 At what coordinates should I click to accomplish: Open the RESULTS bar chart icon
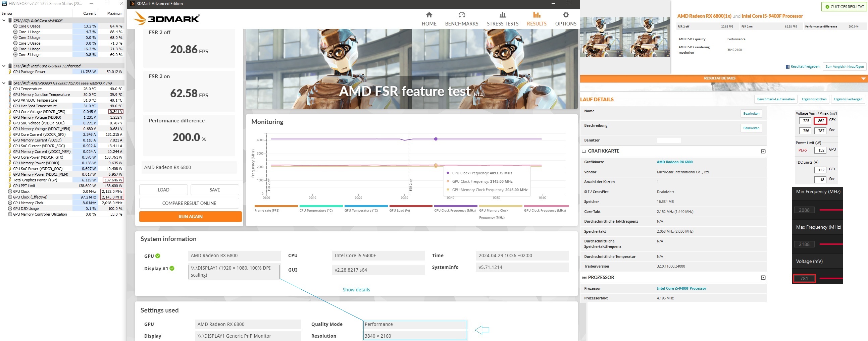537,15
